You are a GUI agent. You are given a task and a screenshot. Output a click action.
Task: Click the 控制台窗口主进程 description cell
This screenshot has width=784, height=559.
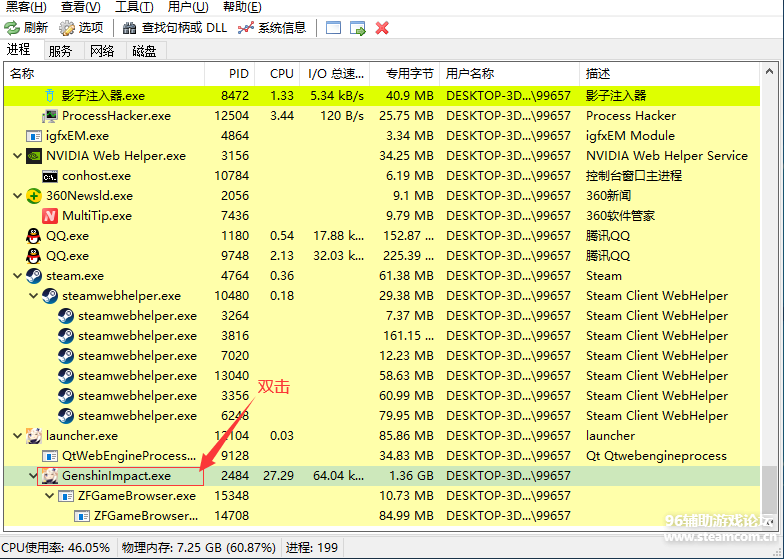click(x=634, y=176)
